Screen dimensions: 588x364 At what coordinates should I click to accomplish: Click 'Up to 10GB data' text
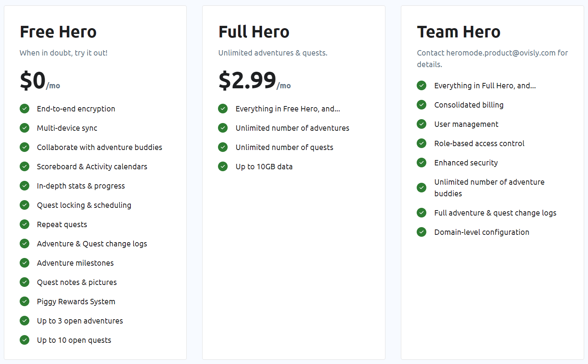tap(264, 167)
